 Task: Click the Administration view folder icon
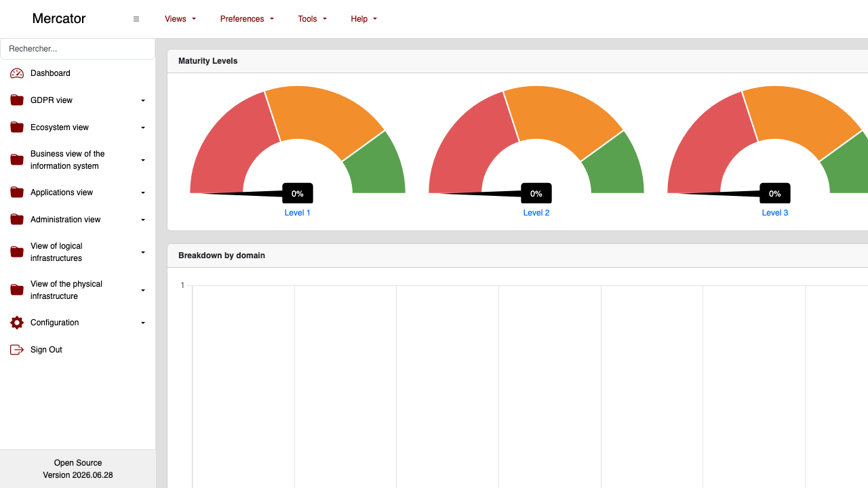[x=17, y=220]
